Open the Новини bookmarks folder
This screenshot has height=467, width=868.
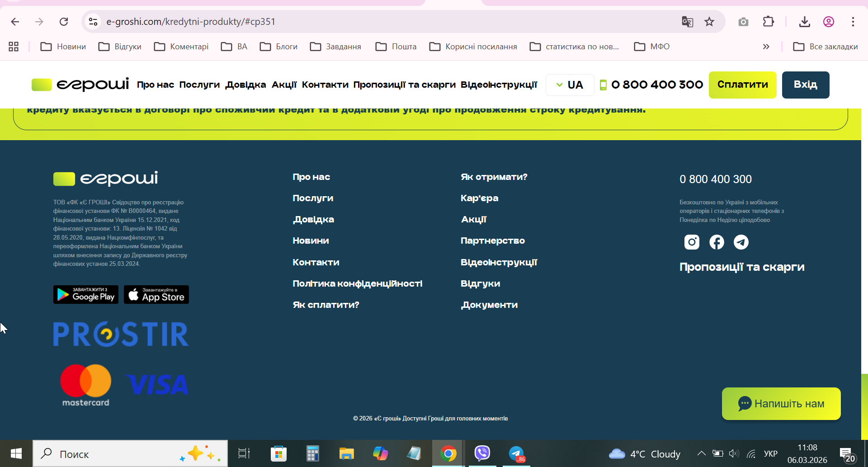pyautogui.click(x=63, y=47)
